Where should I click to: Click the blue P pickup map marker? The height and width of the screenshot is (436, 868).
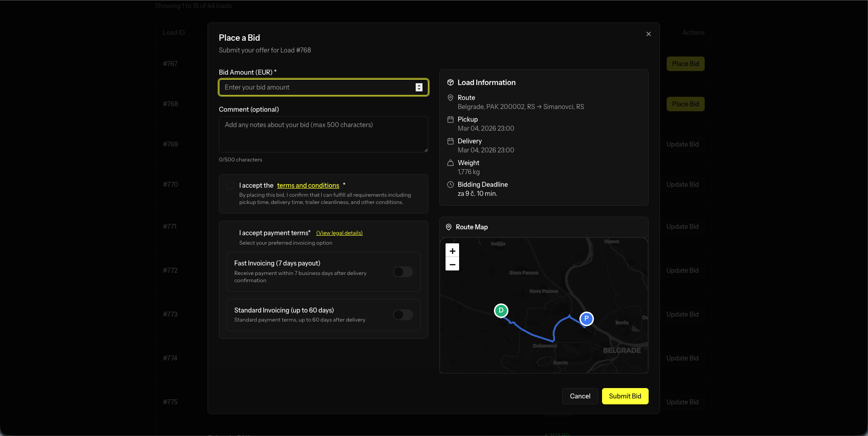pyautogui.click(x=586, y=318)
